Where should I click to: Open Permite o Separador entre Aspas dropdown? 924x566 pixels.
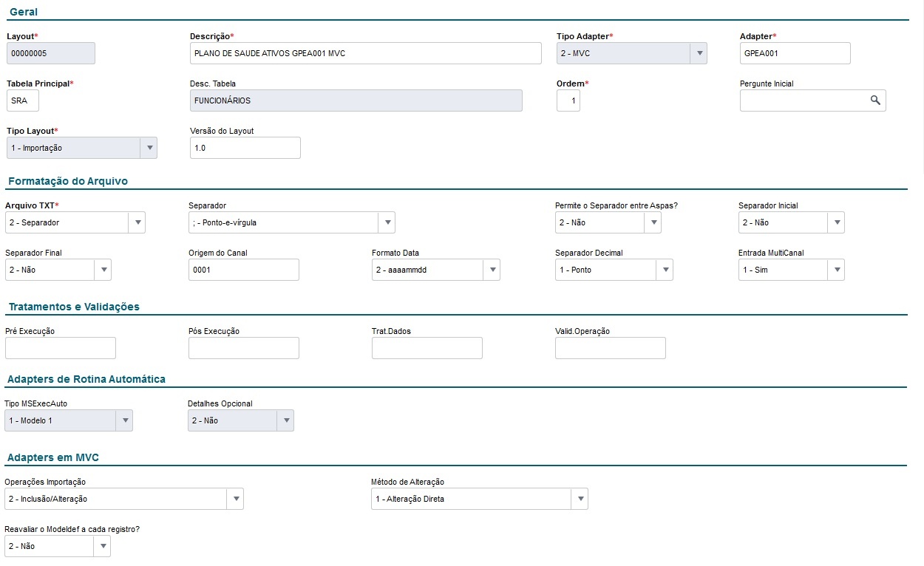coord(652,222)
